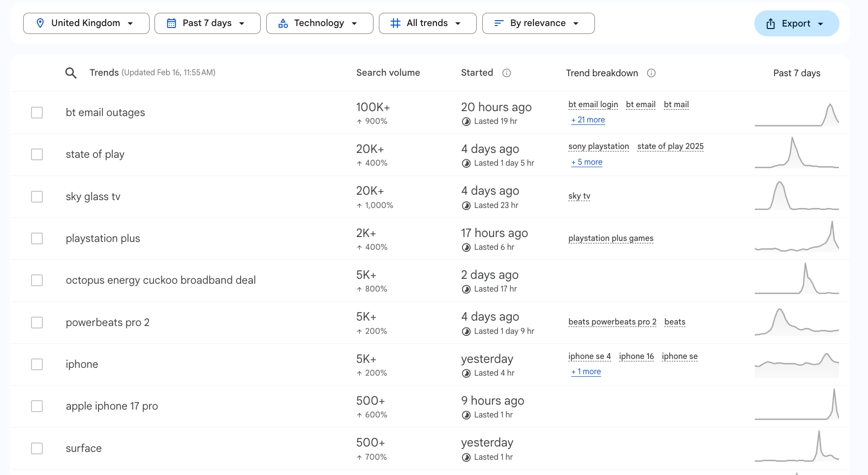The image size is (868, 475).
Task: Tick the apple iphone 17 pro checkbox
Action: tap(37, 406)
